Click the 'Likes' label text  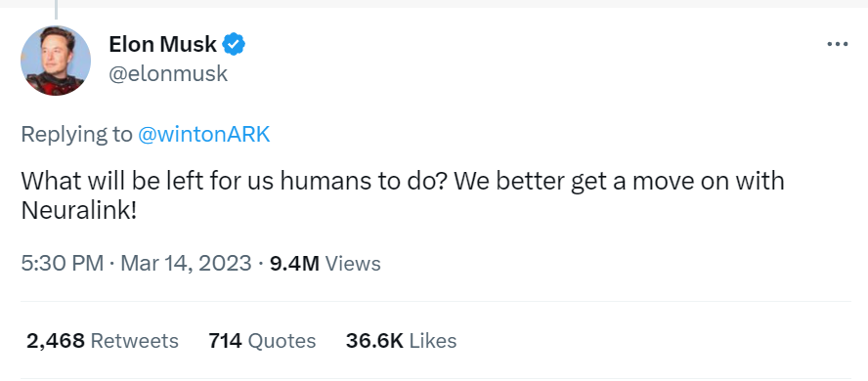433,341
